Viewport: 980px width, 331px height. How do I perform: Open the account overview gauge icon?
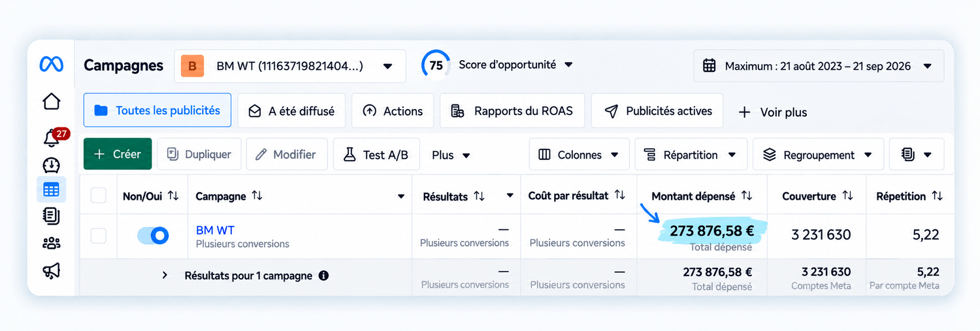coord(51,165)
